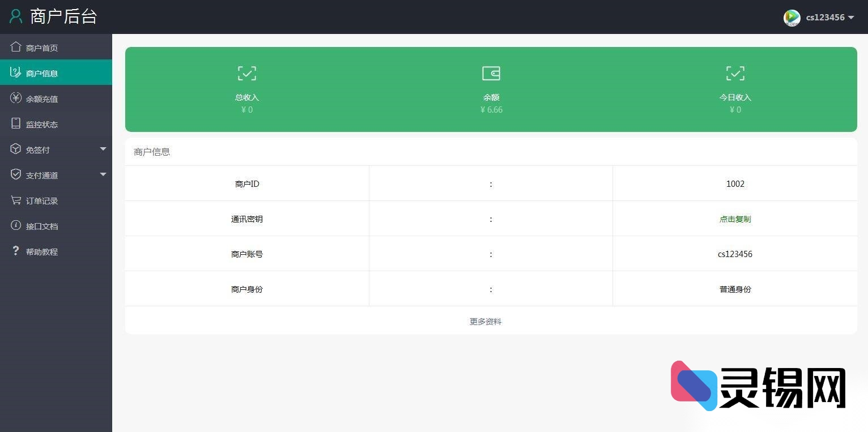Click 点击复制 to copy the key
The width and height of the screenshot is (868, 432).
click(735, 219)
